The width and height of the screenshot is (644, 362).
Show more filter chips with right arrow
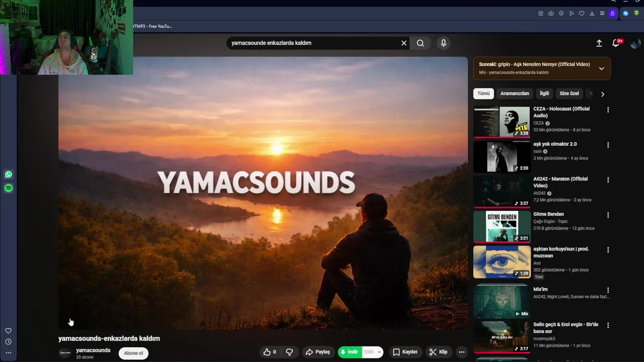[602, 94]
